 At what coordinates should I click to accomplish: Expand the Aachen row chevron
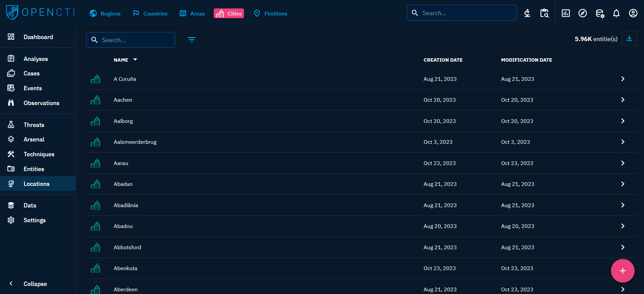tap(622, 100)
